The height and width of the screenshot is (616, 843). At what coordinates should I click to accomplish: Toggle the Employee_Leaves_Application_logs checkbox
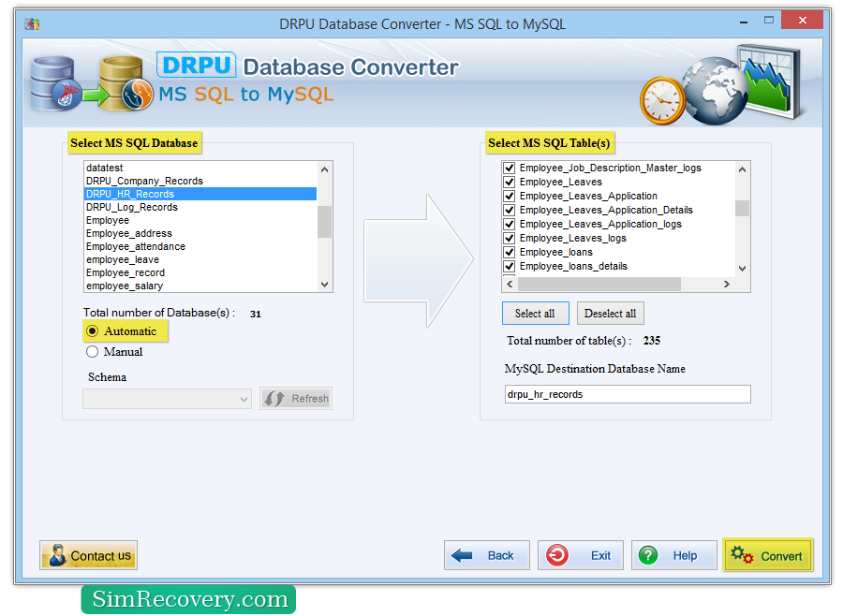[510, 224]
